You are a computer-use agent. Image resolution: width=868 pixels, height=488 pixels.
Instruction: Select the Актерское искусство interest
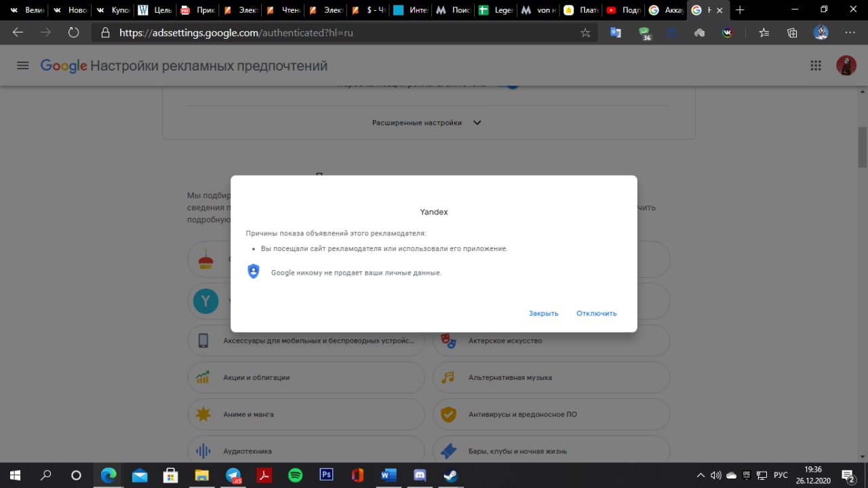coord(551,341)
